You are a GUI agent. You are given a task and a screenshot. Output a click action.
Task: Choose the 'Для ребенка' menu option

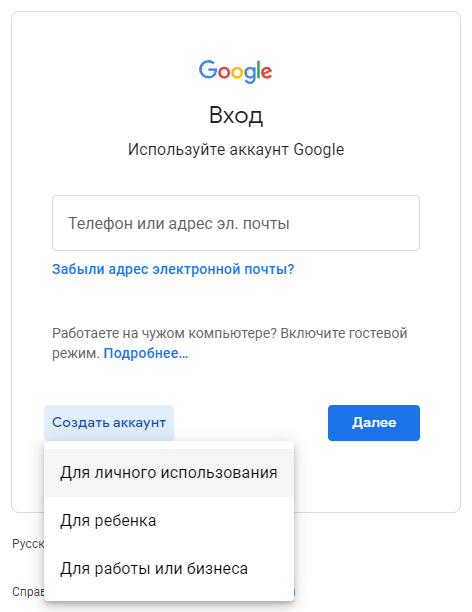169,521
